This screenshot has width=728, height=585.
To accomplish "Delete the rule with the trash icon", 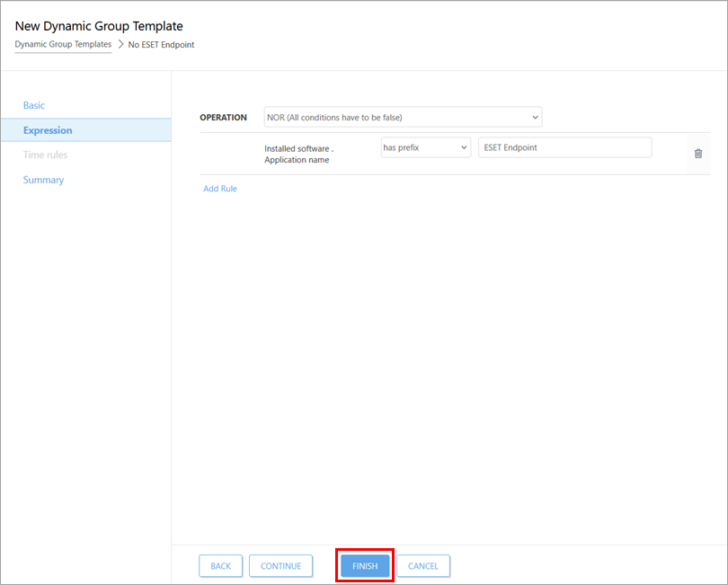I will (697, 154).
